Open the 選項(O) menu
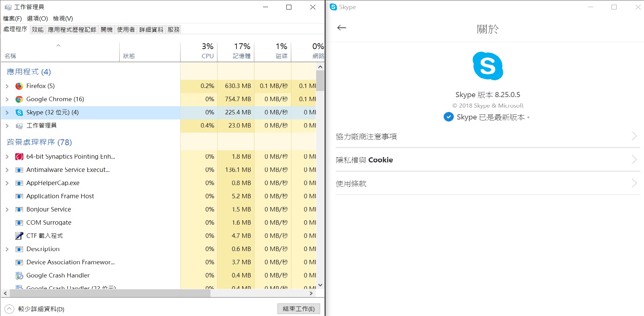This screenshot has width=644, height=316. point(37,19)
